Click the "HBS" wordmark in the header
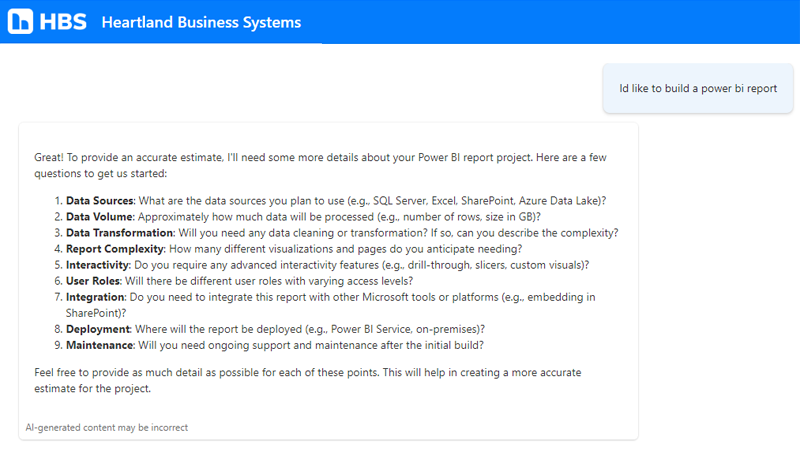Screen dimensions: 800x450 [x=63, y=22]
